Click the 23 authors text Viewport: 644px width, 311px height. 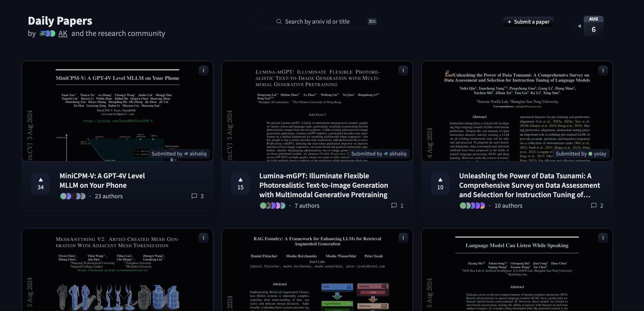point(109,196)
